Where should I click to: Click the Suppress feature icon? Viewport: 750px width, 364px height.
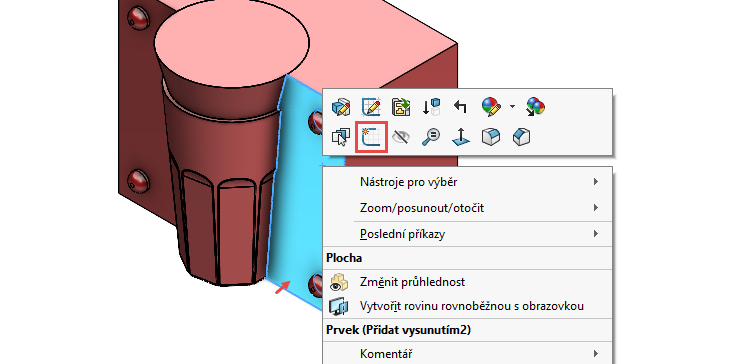click(431, 107)
